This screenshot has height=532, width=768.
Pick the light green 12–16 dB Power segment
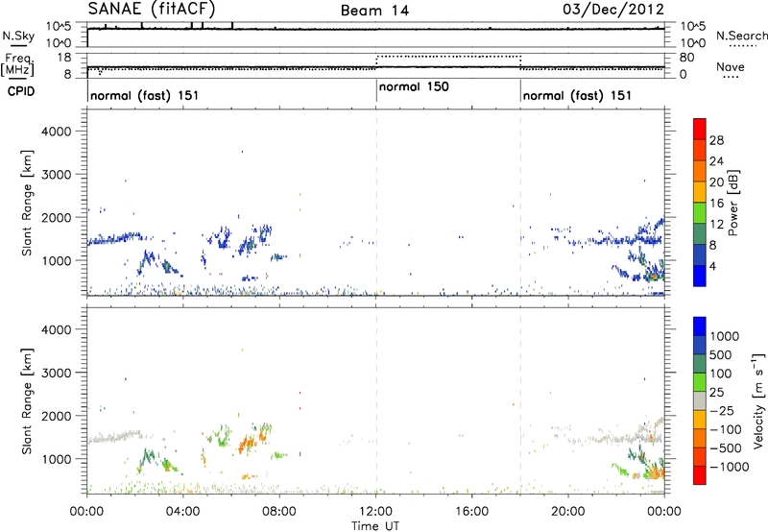point(700,213)
